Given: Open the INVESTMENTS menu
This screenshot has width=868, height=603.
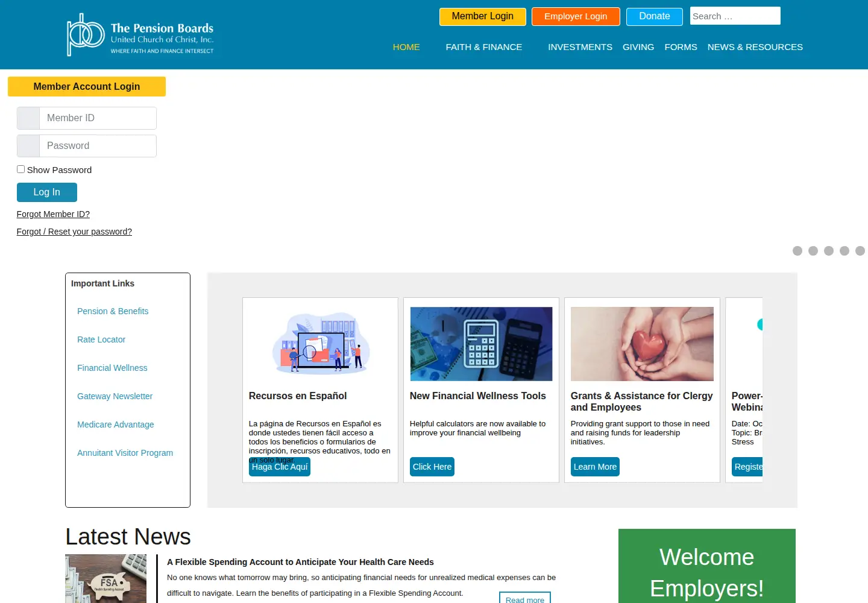Looking at the screenshot, I should 580,47.
